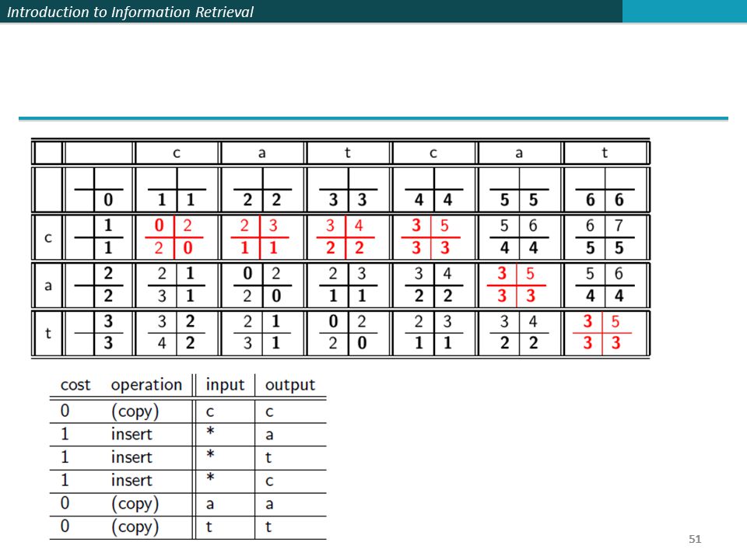Click cost "0" of the copy-t row
The width and height of the screenshot is (747, 560).
point(65,526)
